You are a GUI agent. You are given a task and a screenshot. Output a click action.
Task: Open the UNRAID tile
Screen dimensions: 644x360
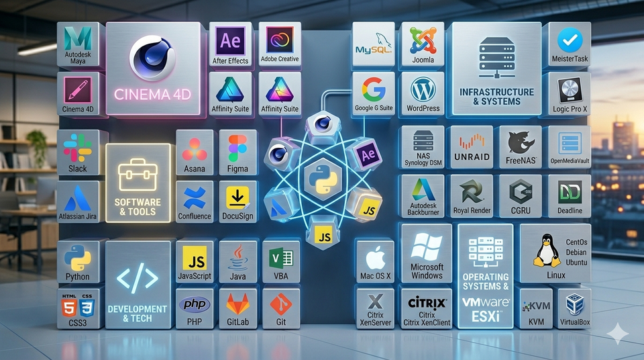coord(472,147)
